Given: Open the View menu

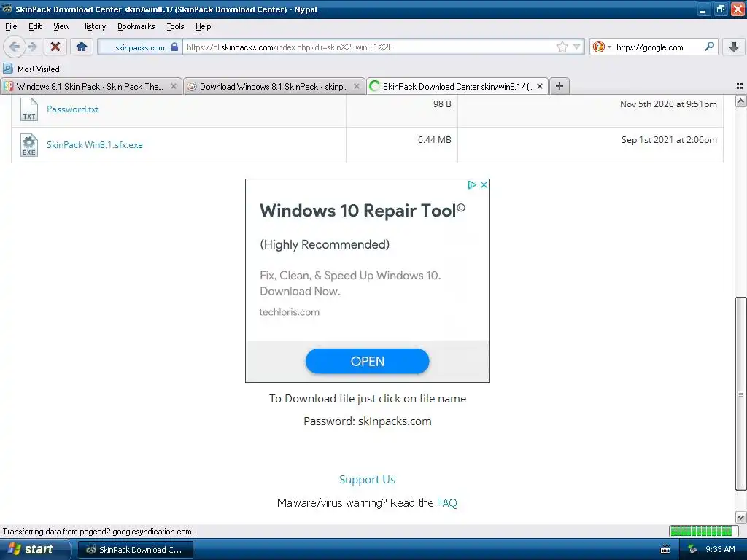Looking at the screenshot, I should (61, 26).
